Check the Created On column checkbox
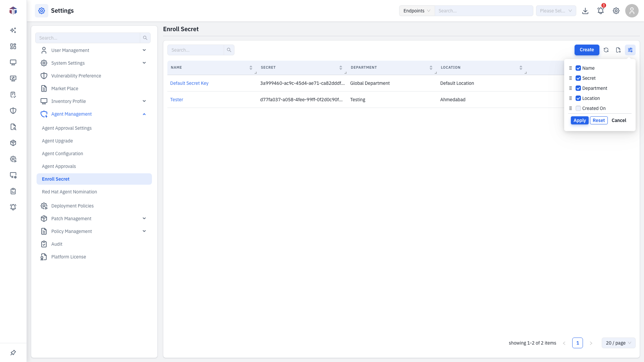 [578, 108]
